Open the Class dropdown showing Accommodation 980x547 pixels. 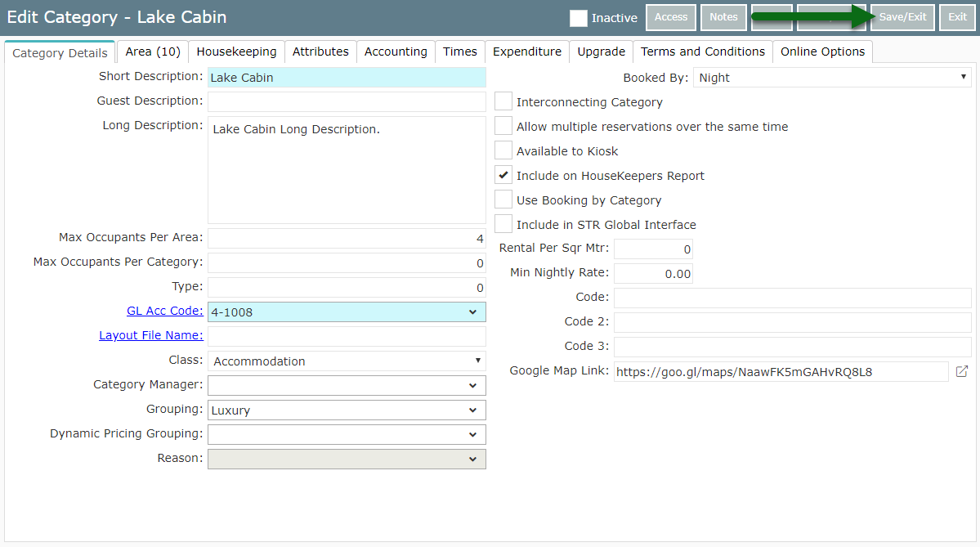point(347,361)
